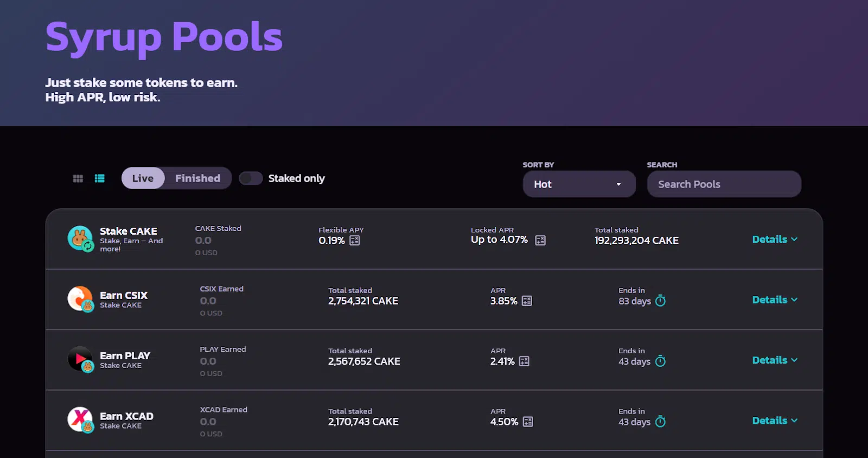The width and height of the screenshot is (868, 458).
Task: Click the 3.85% APR value
Action: (504, 301)
